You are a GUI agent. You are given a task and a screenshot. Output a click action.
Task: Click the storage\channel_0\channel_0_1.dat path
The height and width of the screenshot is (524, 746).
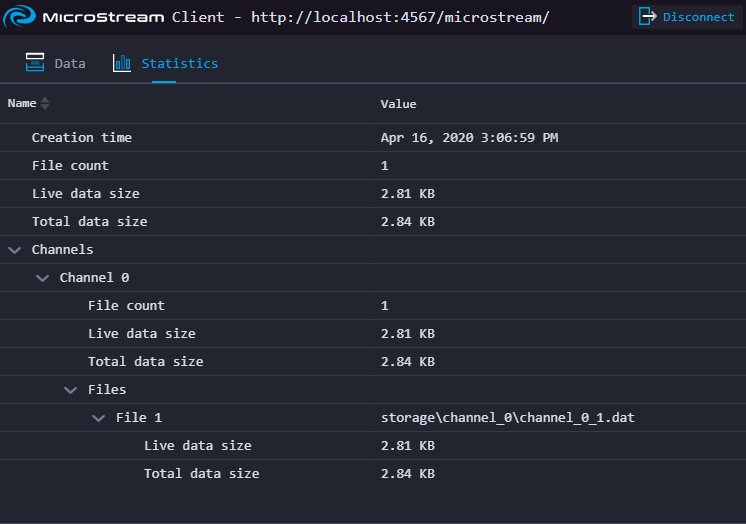(508, 418)
